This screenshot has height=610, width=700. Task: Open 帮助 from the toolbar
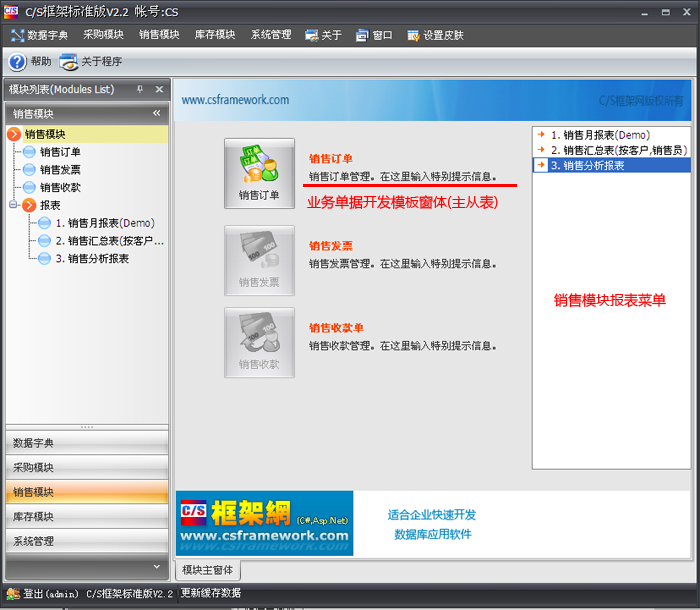click(30, 61)
